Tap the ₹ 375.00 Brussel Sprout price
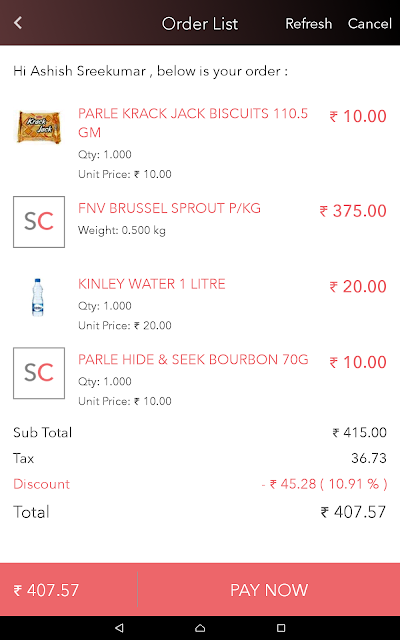 (353, 211)
